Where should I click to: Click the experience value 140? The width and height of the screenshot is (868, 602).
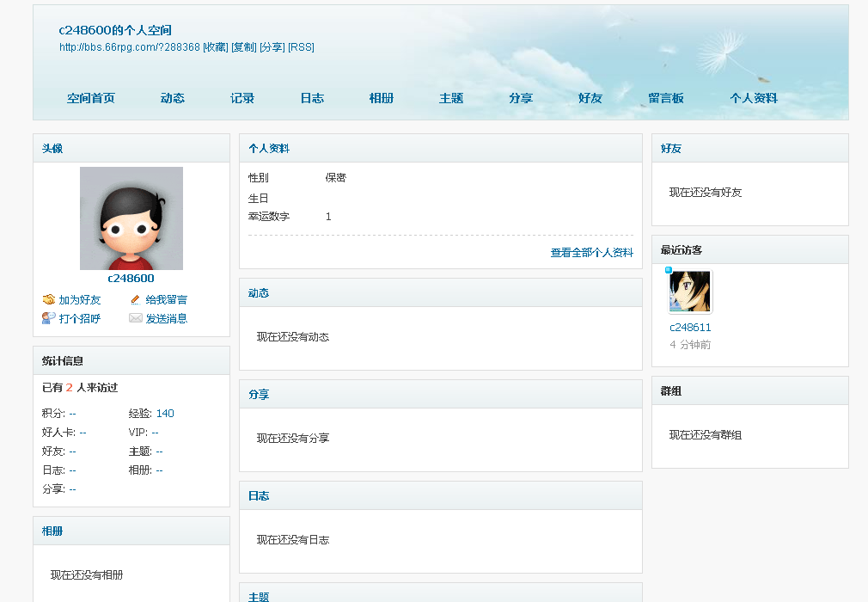point(165,413)
